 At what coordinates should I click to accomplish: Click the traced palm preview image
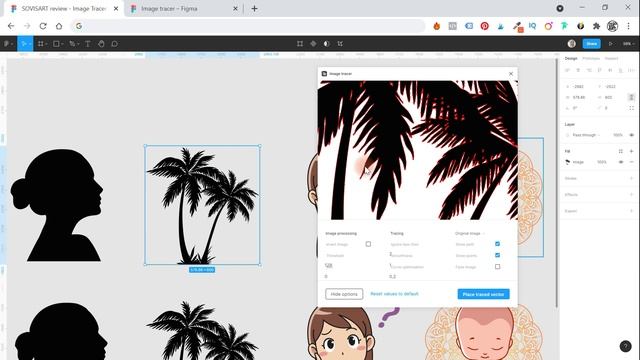pos(418,150)
